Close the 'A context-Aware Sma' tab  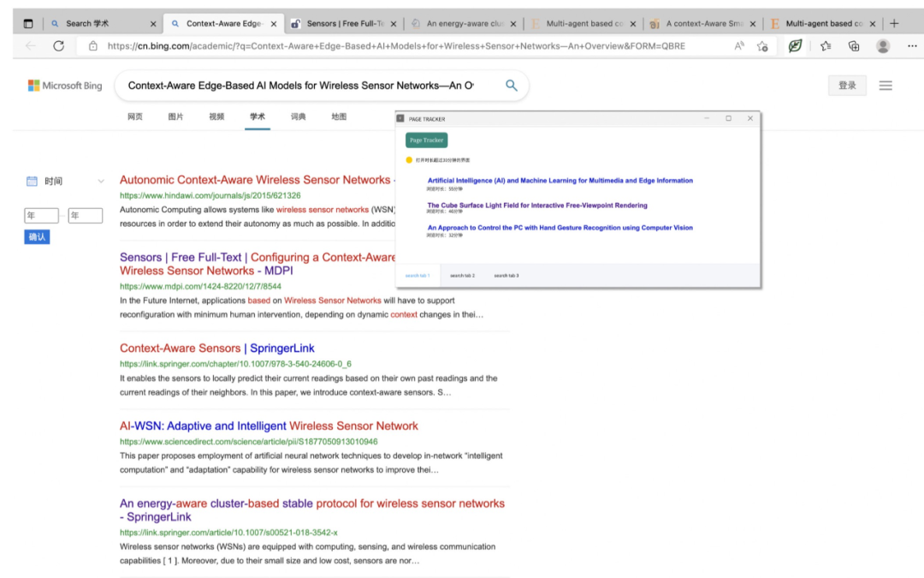tap(753, 24)
